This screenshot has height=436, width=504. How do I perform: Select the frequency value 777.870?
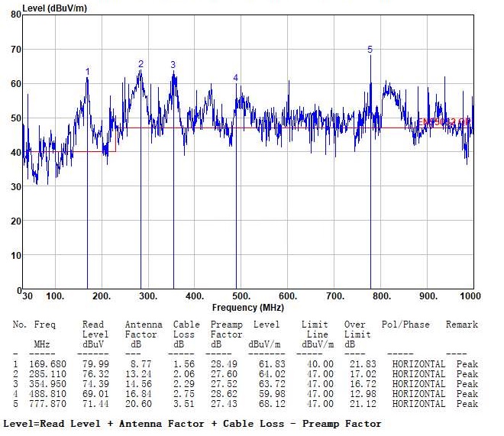[x=47, y=404]
